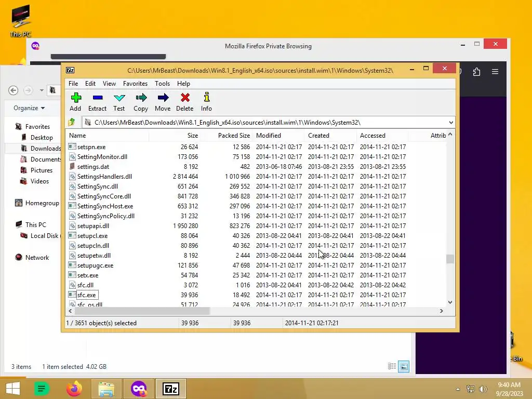Click the network icon in the system tray

click(x=471, y=389)
